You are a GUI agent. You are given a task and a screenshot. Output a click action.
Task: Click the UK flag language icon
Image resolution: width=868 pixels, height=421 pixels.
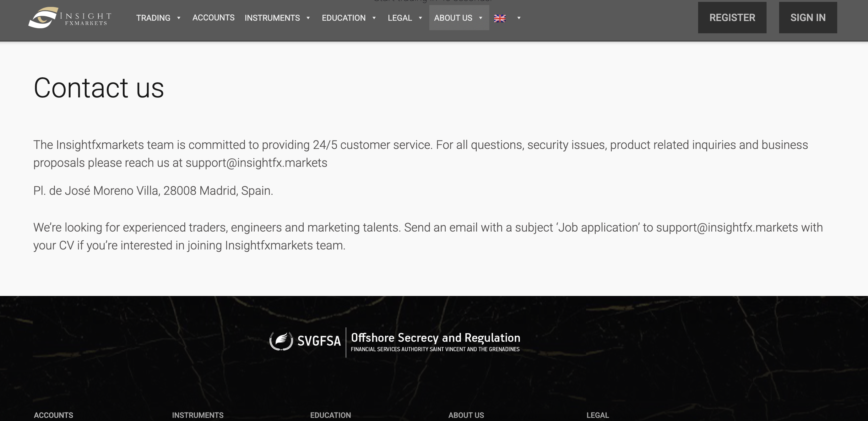pos(500,18)
